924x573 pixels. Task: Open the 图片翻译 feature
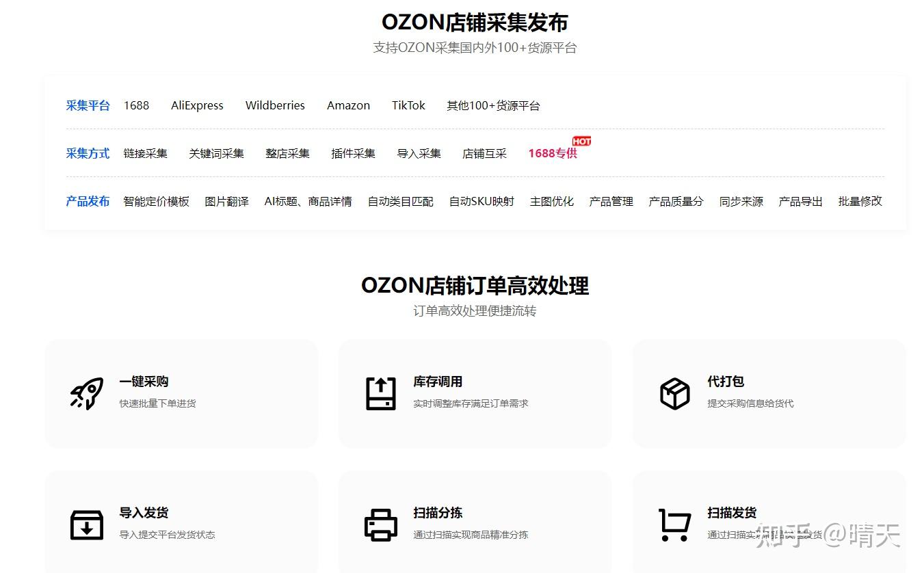(x=226, y=201)
